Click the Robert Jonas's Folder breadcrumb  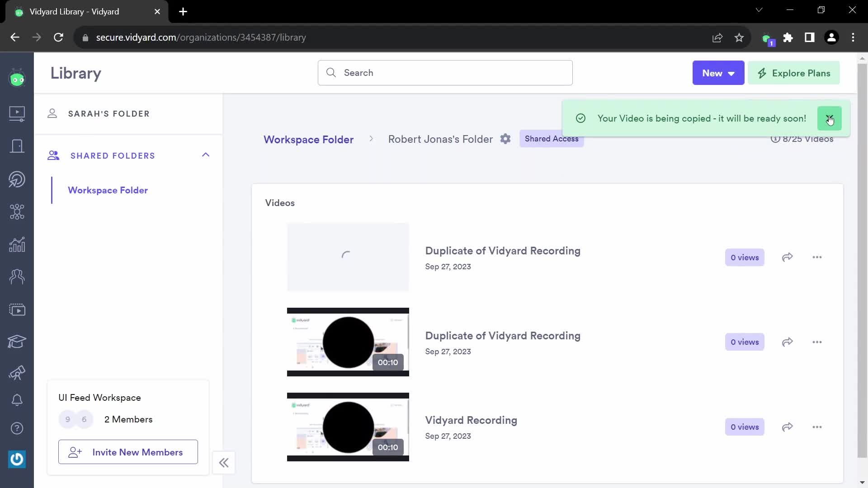(440, 139)
